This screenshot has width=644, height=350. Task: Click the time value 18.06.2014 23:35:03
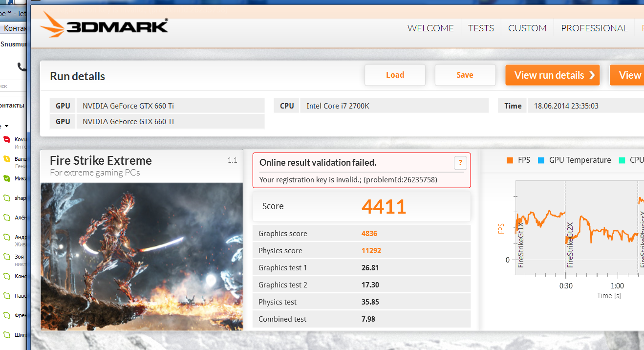click(x=566, y=106)
